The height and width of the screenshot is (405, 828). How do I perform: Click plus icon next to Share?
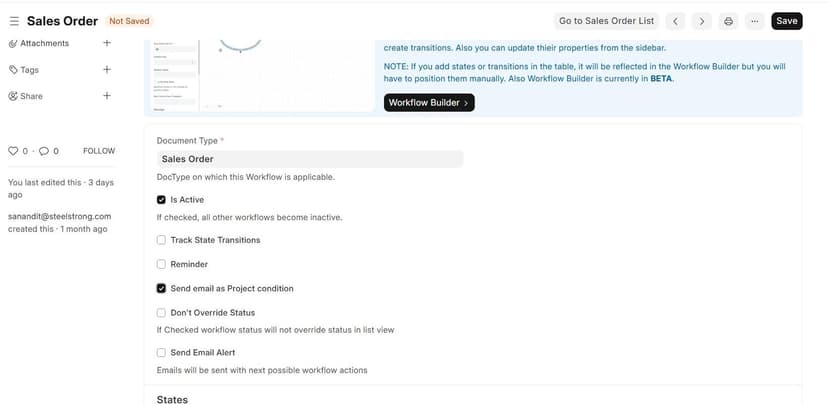click(107, 96)
